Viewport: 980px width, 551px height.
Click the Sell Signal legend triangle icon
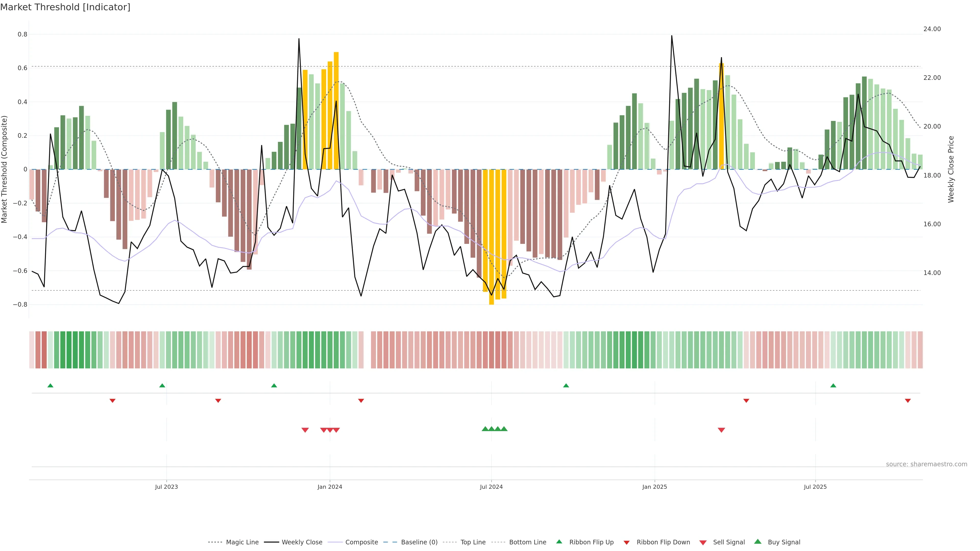(703, 543)
